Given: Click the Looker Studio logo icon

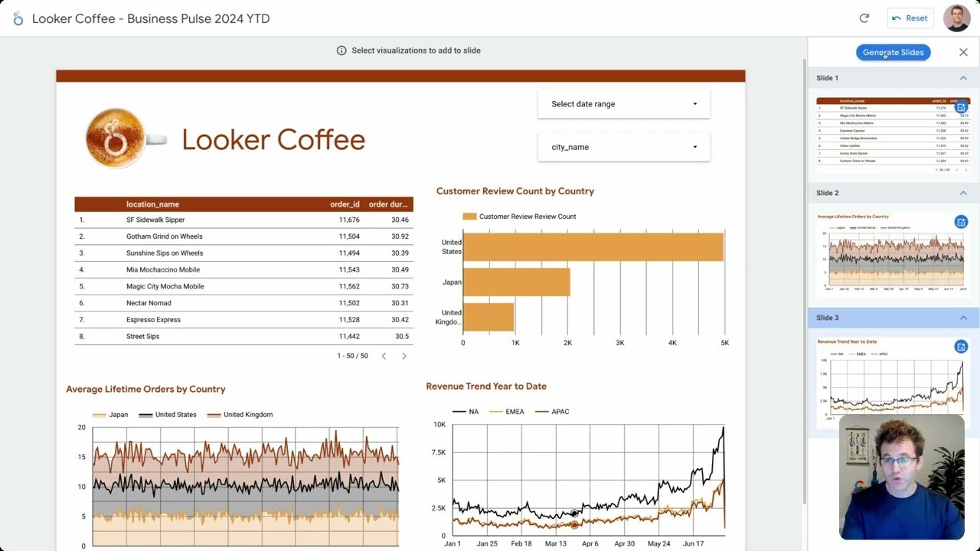Looking at the screenshot, I should click(18, 18).
